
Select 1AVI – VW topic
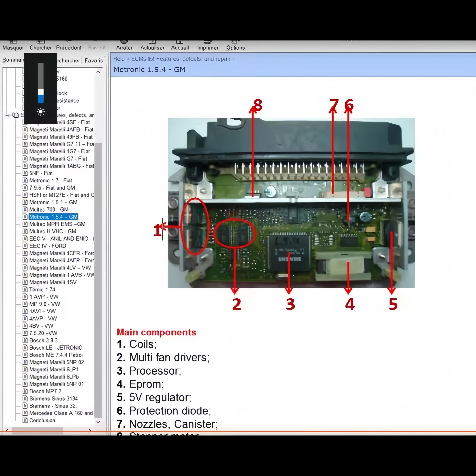pos(42,311)
